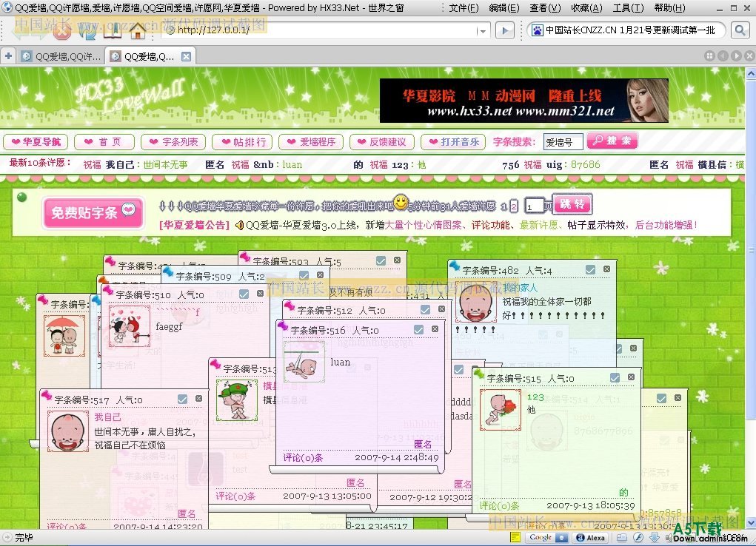Click the avatar image on note 517
The width and height of the screenshot is (756, 546).
pyautogui.click(x=68, y=431)
